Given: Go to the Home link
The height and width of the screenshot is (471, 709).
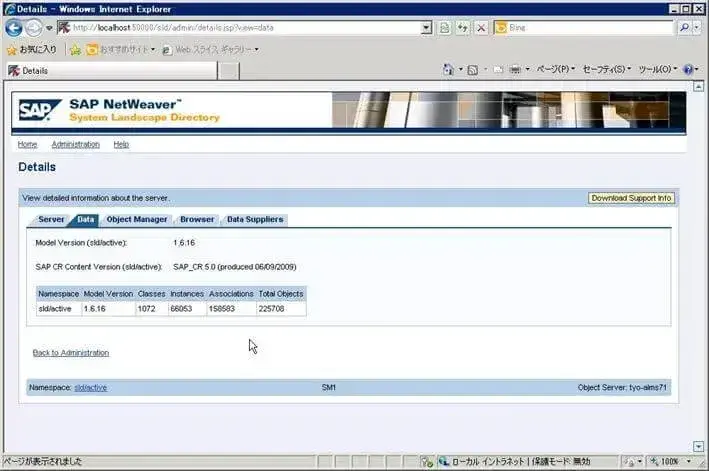Looking at the screenshot, I should pos(27,145).
